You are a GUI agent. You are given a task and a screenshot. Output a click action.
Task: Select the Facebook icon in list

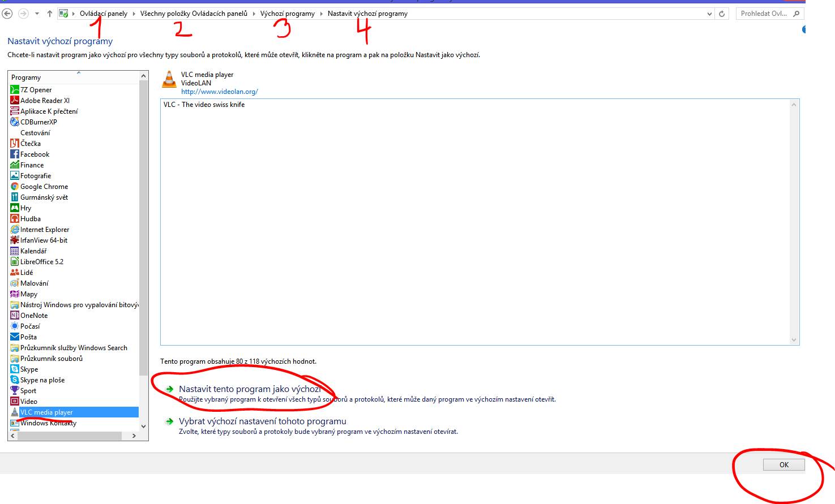(15, 154)
